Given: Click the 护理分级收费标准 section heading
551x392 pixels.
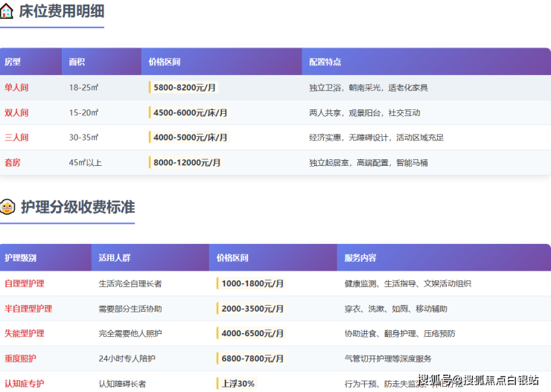Looking at the screenshot, I should (77, 207).
